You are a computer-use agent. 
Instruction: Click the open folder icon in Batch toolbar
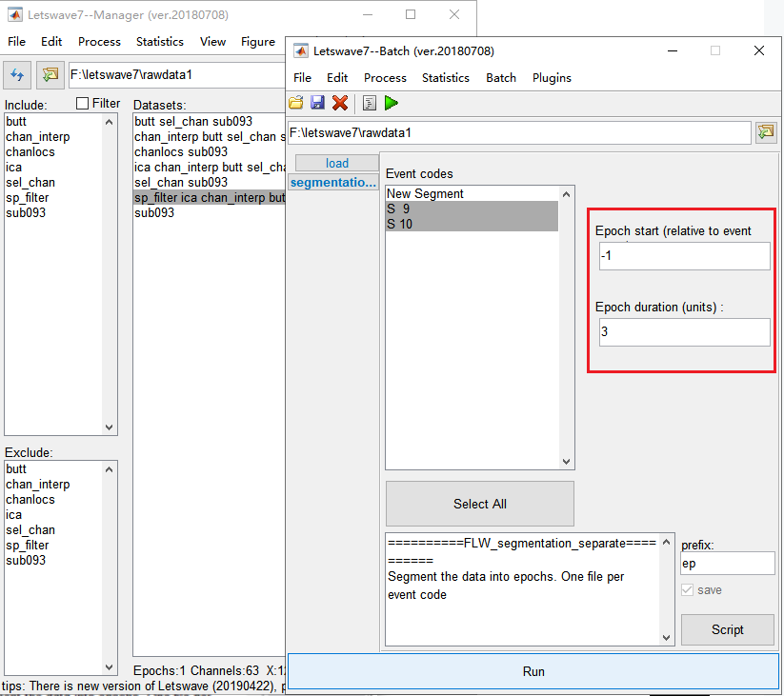click(x=296, y=103)
